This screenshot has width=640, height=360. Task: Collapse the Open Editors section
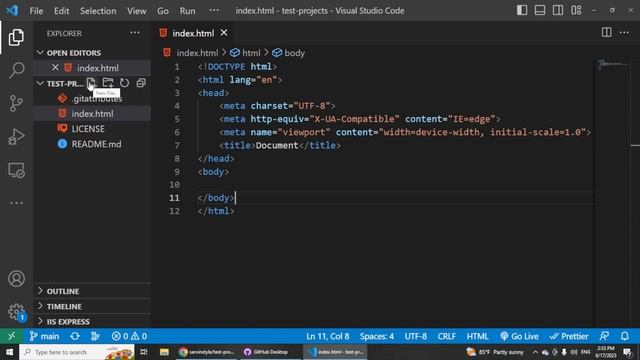click(x=40, y=53)
